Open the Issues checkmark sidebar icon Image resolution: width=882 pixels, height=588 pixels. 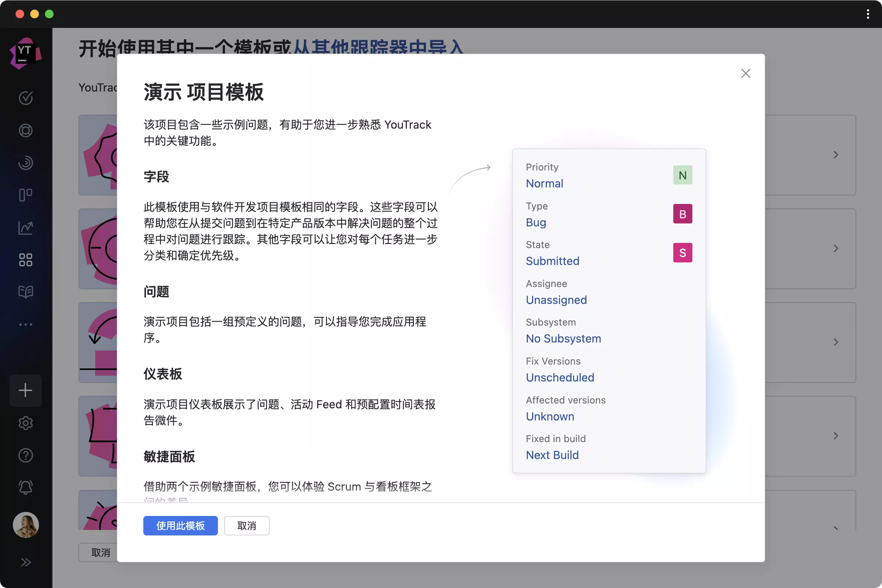[x=25, y=98]
